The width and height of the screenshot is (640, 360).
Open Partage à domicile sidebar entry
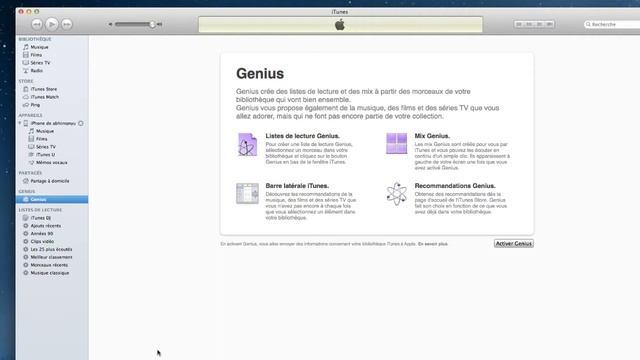pos(50,181)
